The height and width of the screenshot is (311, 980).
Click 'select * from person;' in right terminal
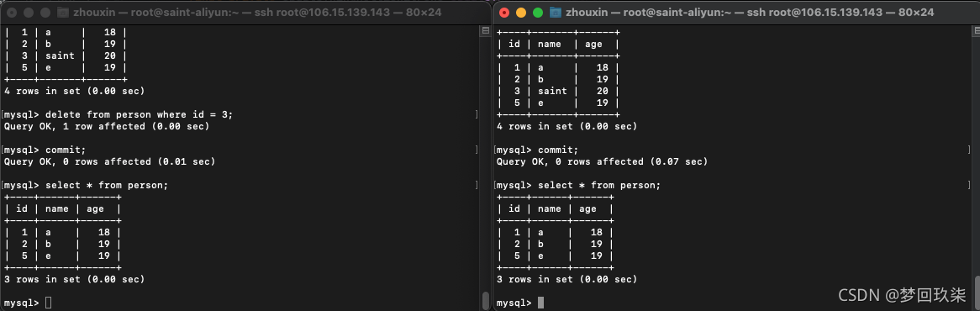tap(599, 186)
